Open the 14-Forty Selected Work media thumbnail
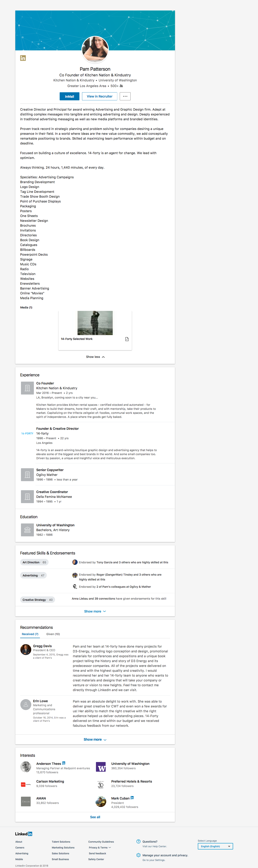Viewport: 258px width, 868px height. click(x=95, y=323)
